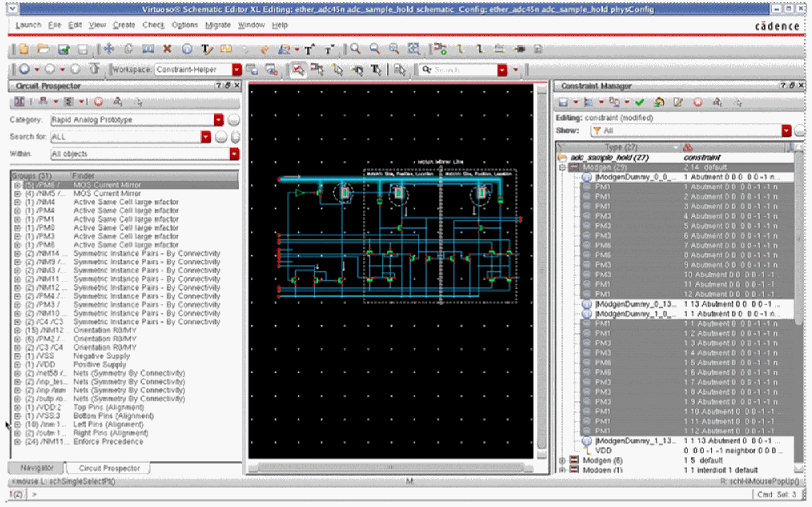Select the Enforce Precedence row in groups list
This screenshot has height=507, width=812.
tap(108, 441)
